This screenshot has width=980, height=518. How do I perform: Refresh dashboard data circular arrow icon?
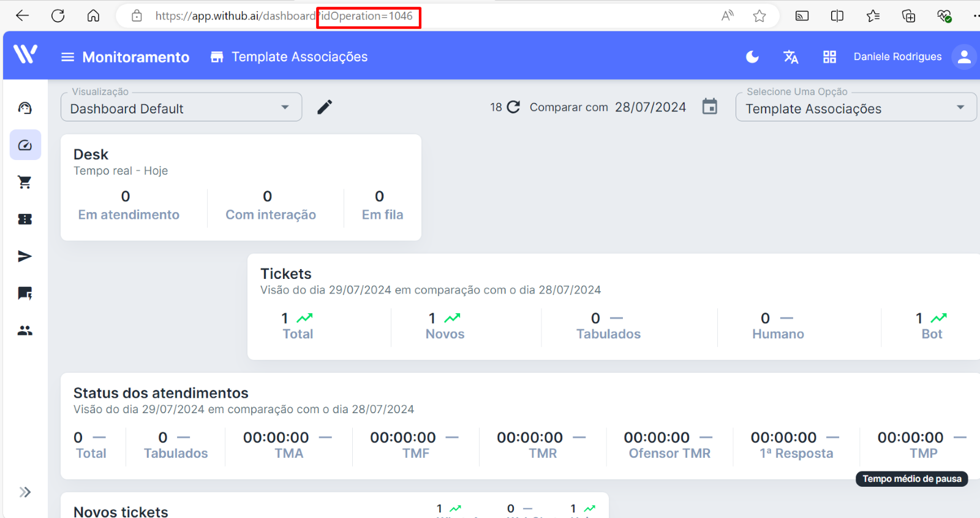[x=513, y=107]
